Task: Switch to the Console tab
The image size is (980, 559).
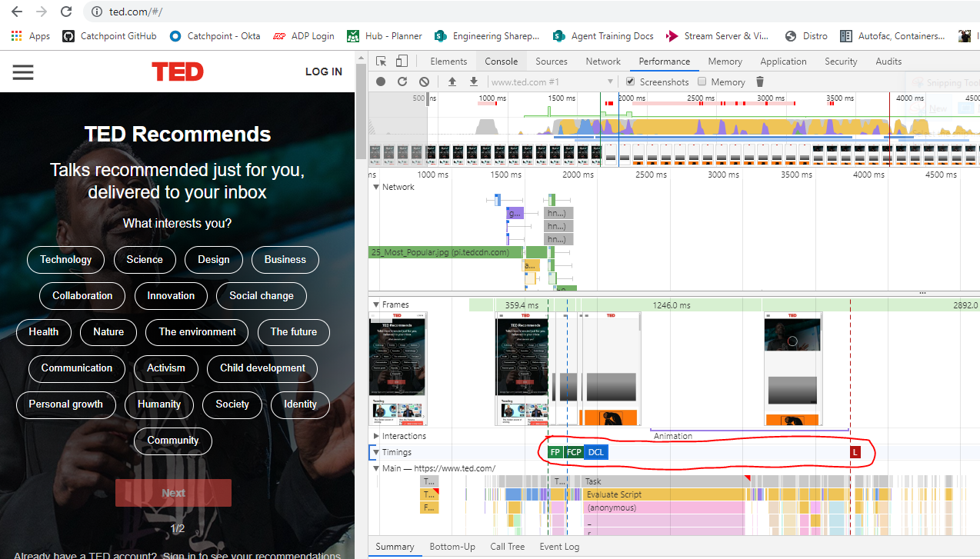Action: pos(502,62)
